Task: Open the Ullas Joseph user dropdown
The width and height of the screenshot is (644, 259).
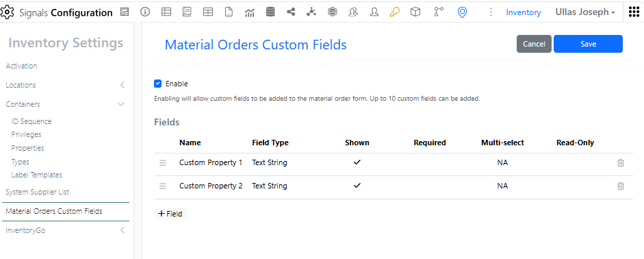Action: (585, 12)
